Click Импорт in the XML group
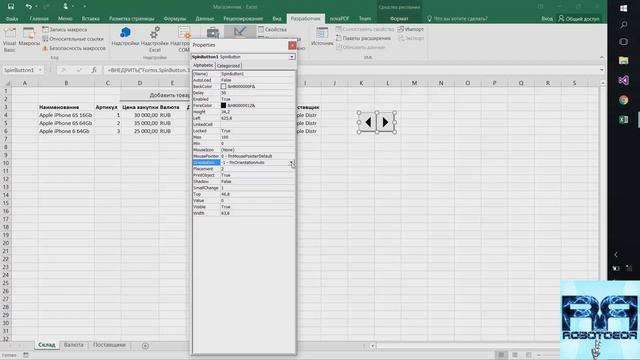Viewport: 640px width, 360px height. [411, 29]
